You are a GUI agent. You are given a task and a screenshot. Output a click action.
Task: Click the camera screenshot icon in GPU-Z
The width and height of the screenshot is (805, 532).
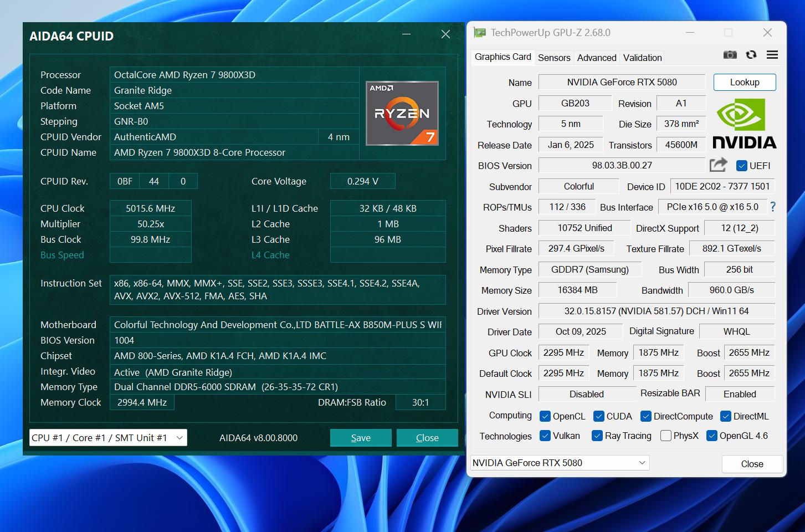pos(730,55)
